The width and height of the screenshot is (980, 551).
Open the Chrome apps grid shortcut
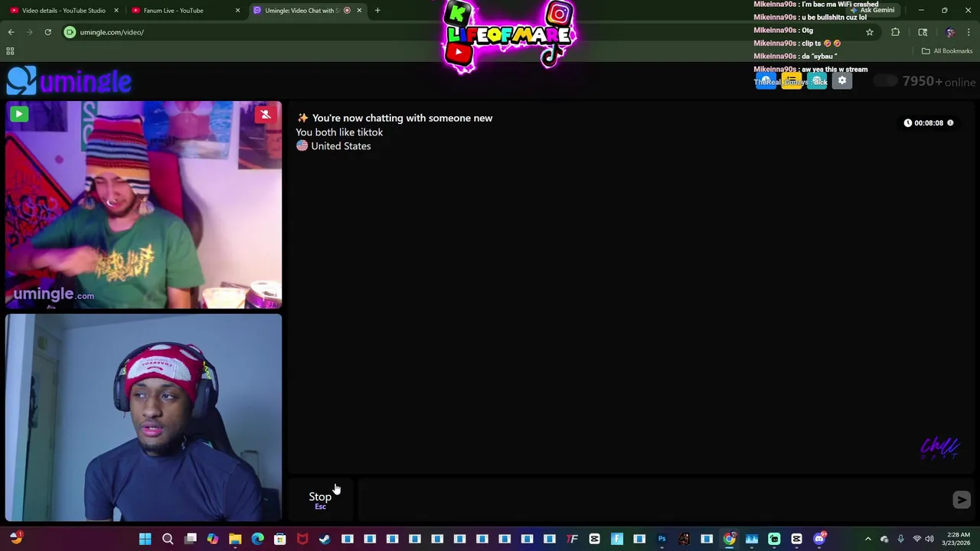point(10,51)
